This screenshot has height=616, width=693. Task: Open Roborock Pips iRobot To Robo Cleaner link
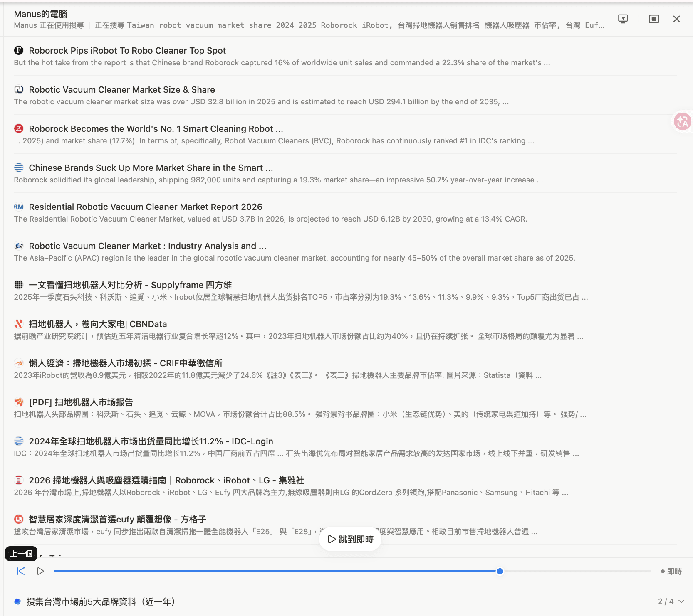coord(127,51)
